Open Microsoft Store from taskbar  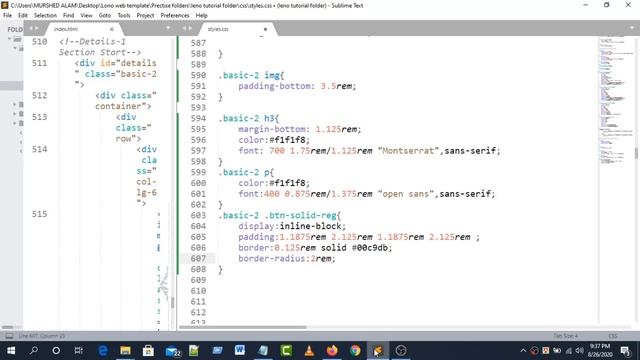pos(148,351)
